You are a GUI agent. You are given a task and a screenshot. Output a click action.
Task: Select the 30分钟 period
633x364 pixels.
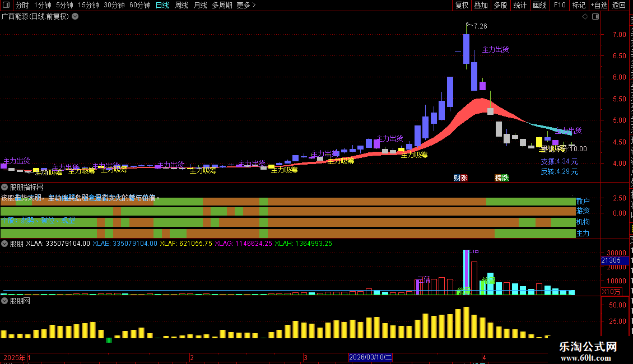114,5
